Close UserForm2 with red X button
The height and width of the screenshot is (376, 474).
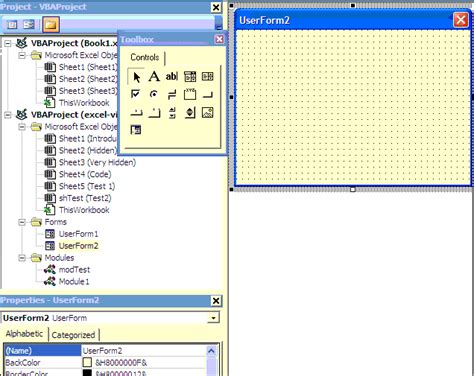coord(461,20)
